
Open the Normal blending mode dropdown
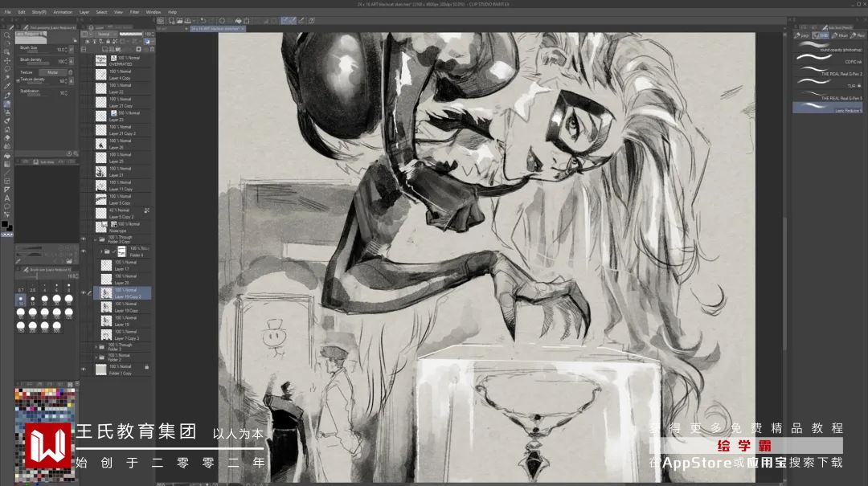(105, 34)
